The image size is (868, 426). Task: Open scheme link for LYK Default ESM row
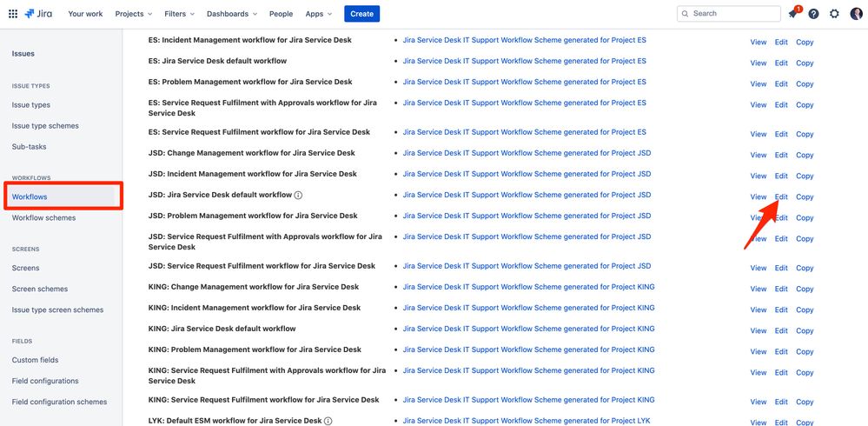(x=527, y=421)
